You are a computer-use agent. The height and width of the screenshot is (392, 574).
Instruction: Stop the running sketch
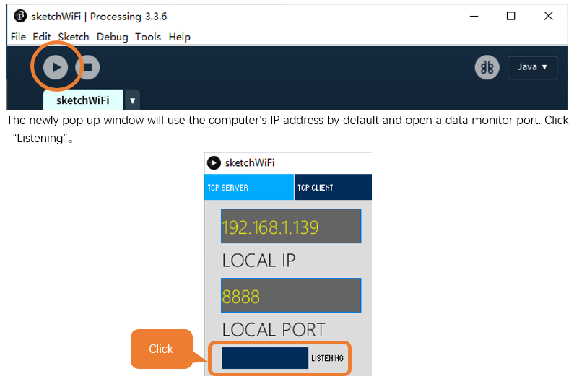point(87,67)
